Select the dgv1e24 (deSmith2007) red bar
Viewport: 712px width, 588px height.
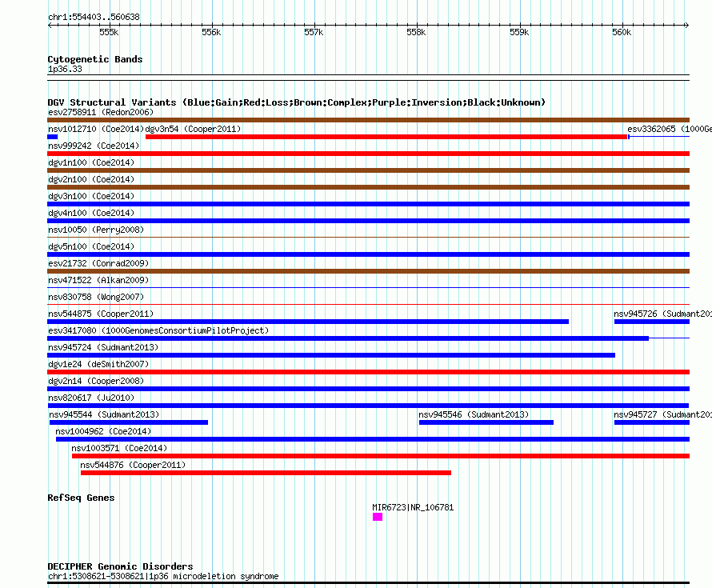[368, 372]
